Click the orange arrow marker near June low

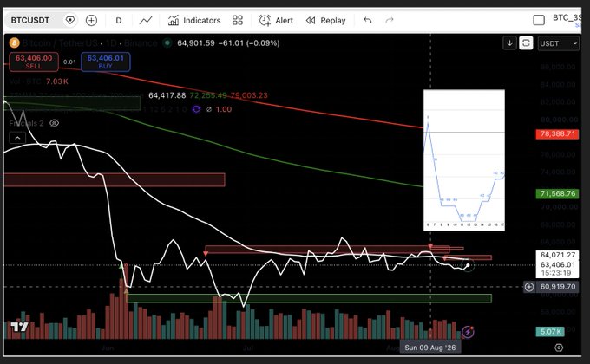126,290
